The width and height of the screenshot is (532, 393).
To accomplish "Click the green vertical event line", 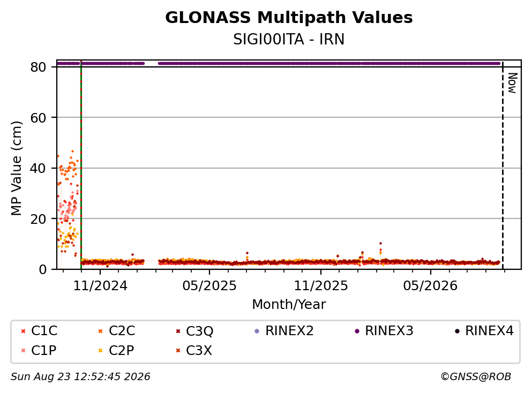I will [81, 165].
